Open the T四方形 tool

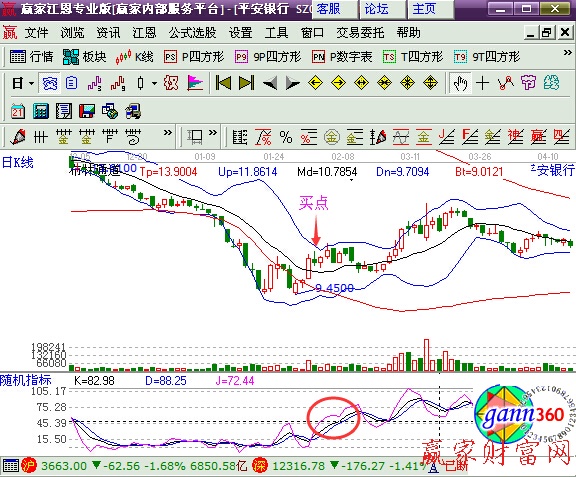coord(413,57)
